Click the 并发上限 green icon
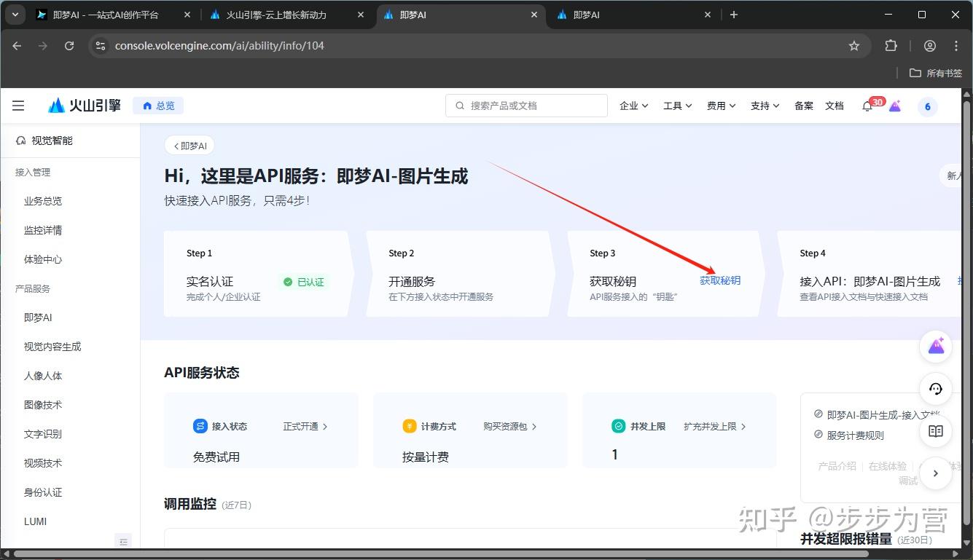Screen dimensions: 973x560 pyautogui.click(x=619, y=426)
